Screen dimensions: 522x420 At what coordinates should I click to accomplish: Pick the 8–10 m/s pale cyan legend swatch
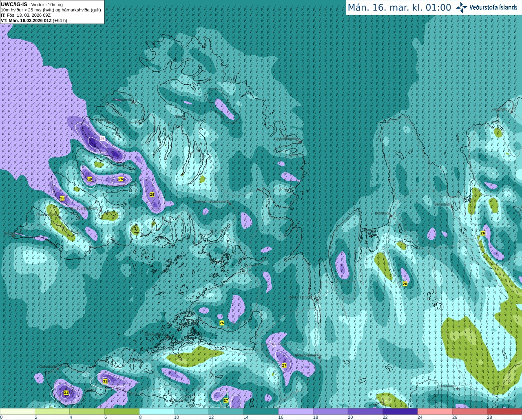(x=157, y=411)
